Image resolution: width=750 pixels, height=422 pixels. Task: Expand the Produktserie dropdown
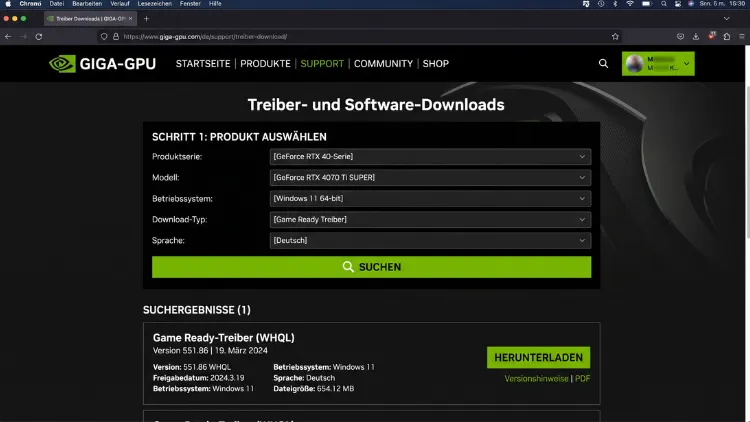tap(430, 156)
